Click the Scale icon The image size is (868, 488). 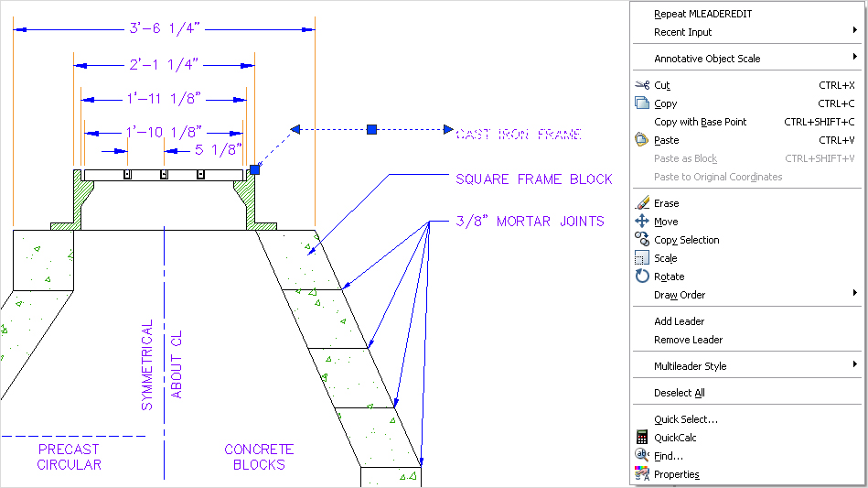click(x=642, y=258)
